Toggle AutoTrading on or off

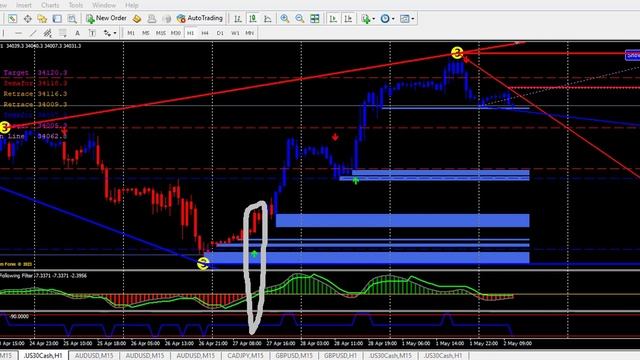pos(200,18)
